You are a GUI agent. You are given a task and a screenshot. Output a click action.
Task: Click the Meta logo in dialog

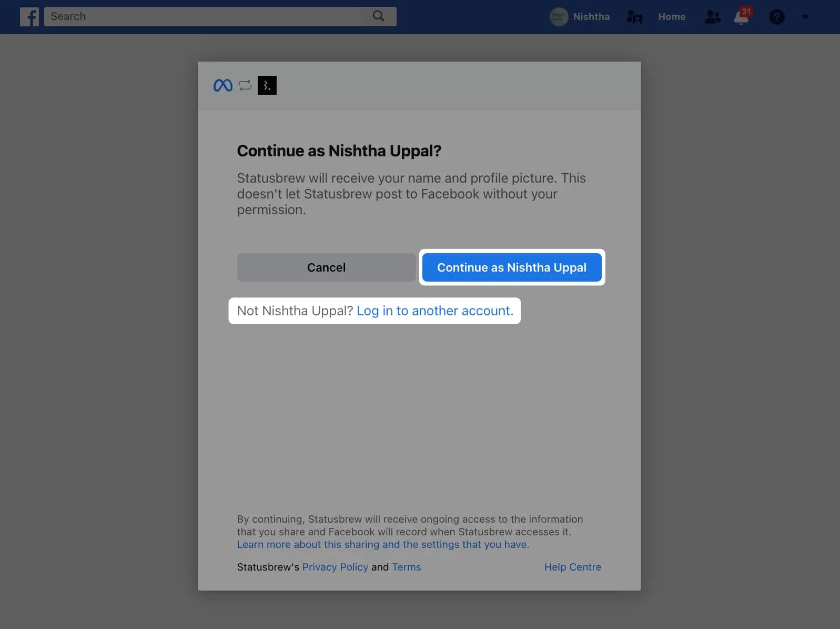pyautogui.click(x=223, y=85)
